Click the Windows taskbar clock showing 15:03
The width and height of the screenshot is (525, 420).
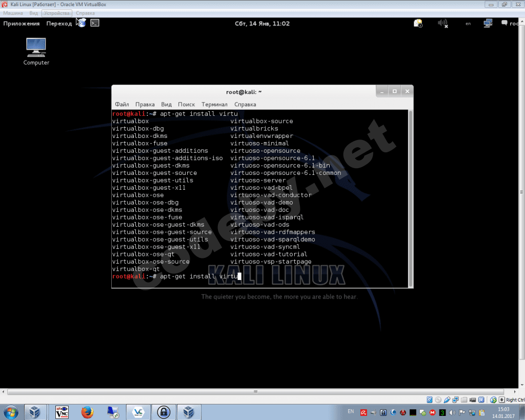(503, 413)
